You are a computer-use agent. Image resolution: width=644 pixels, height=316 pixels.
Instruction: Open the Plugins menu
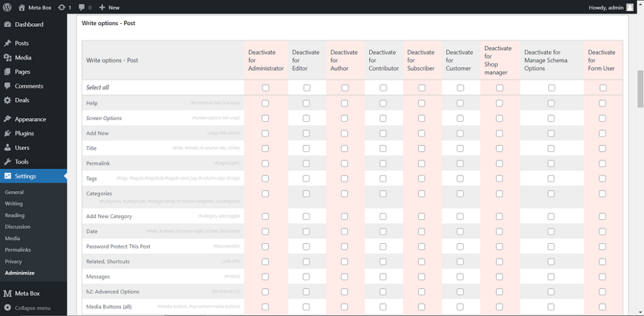point(24,133)
